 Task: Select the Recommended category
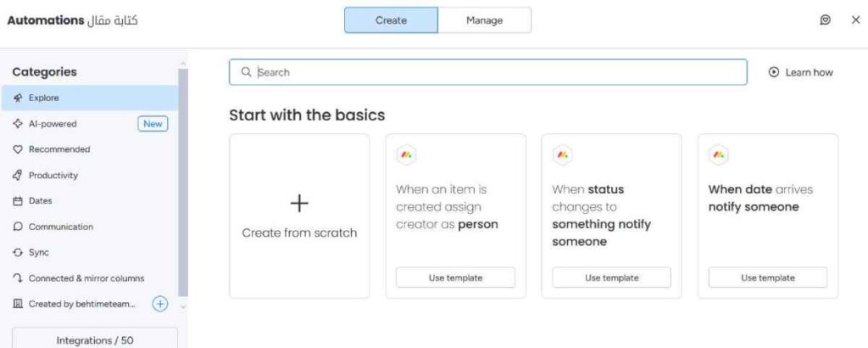point(58,149)
